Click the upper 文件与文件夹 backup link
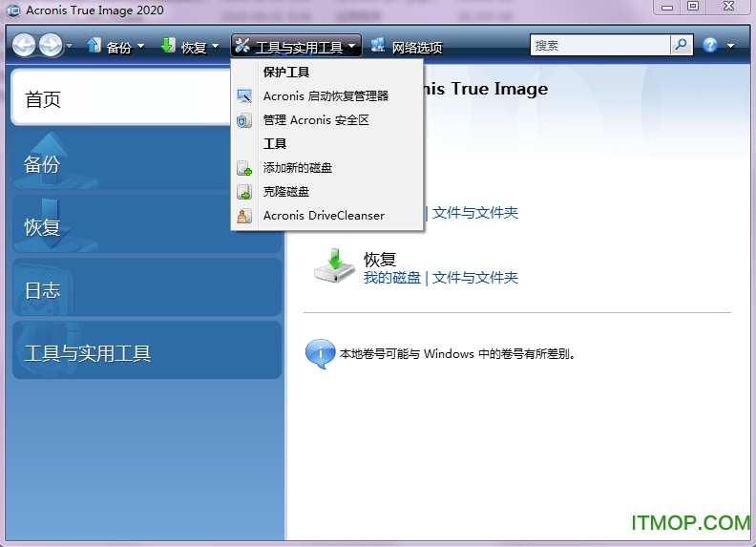This screenshot has height=547, width=756. coord(475,213)
